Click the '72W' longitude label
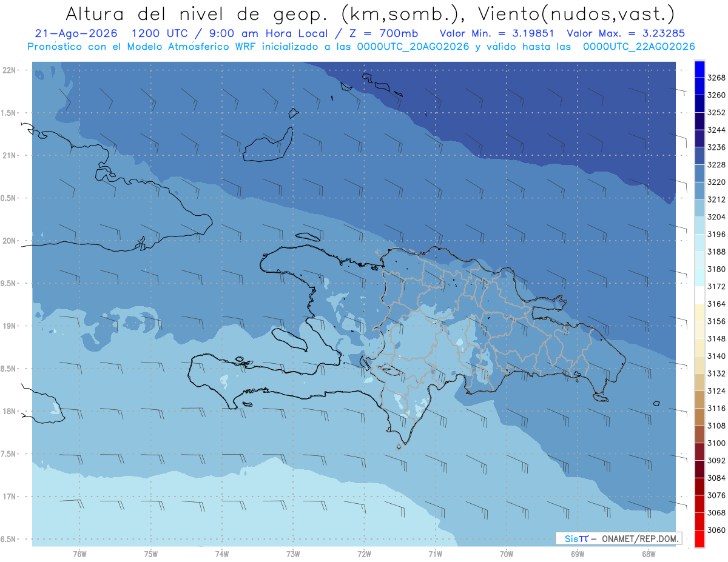Viewport: 728px width, 562px height. click(364, 554)
